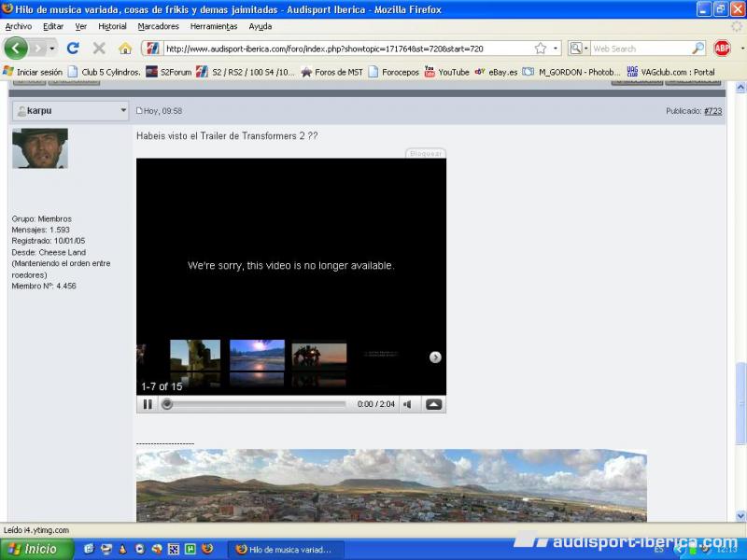Open the back/forward history dropdown arrow
The width and height of the screenshot is (747, 560).
click(52, 48)
